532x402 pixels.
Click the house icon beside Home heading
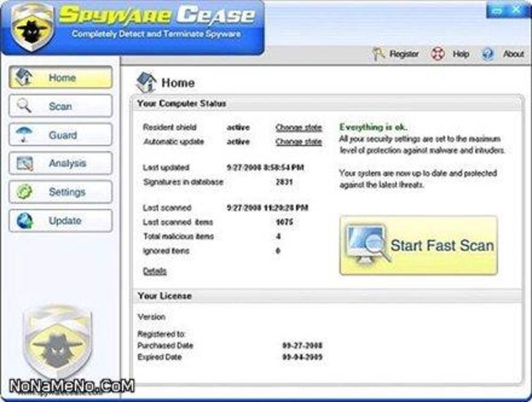pos(146,82)
